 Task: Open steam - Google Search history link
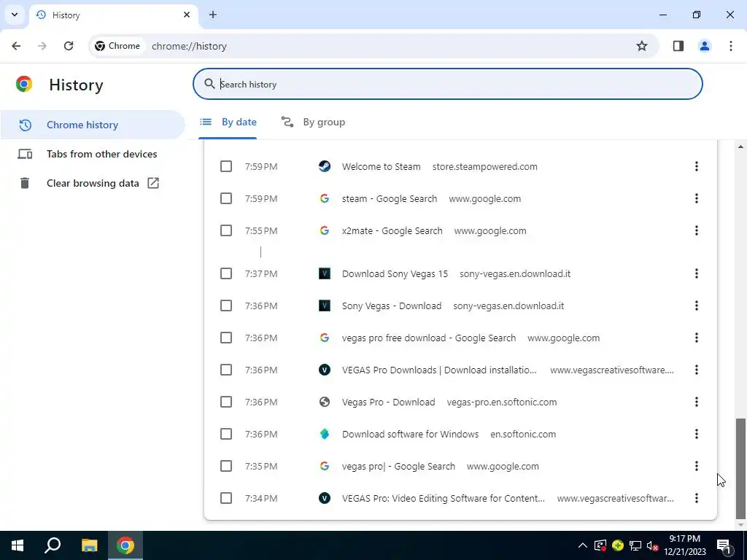point(390,198)
